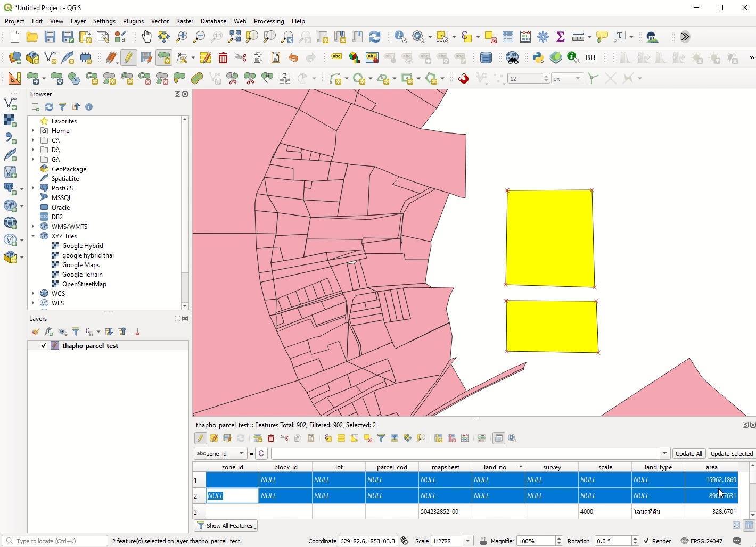Click the Zoom Out magnifier tool
Image resolution: width=756 pixels, height=547 pixels.
pos(199,36)
